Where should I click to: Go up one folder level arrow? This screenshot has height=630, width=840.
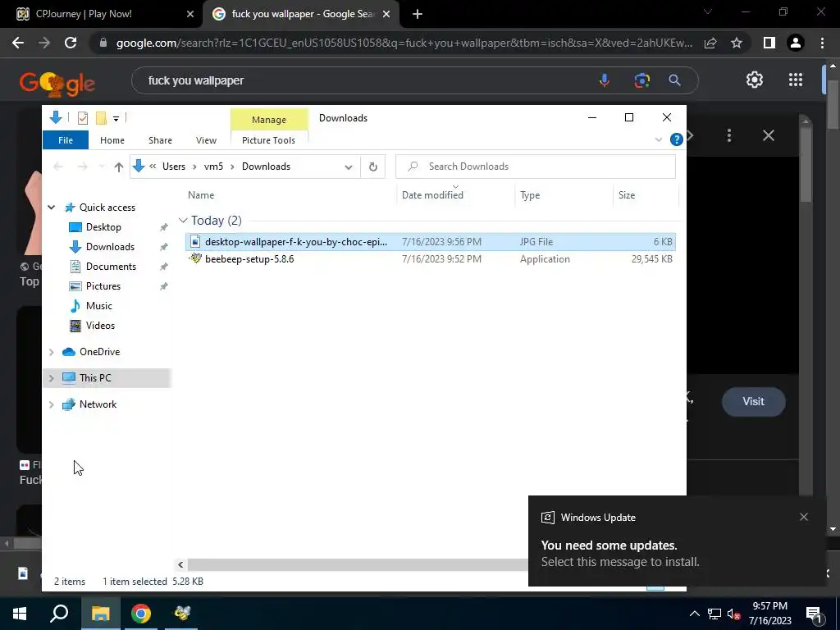point(119,167)
